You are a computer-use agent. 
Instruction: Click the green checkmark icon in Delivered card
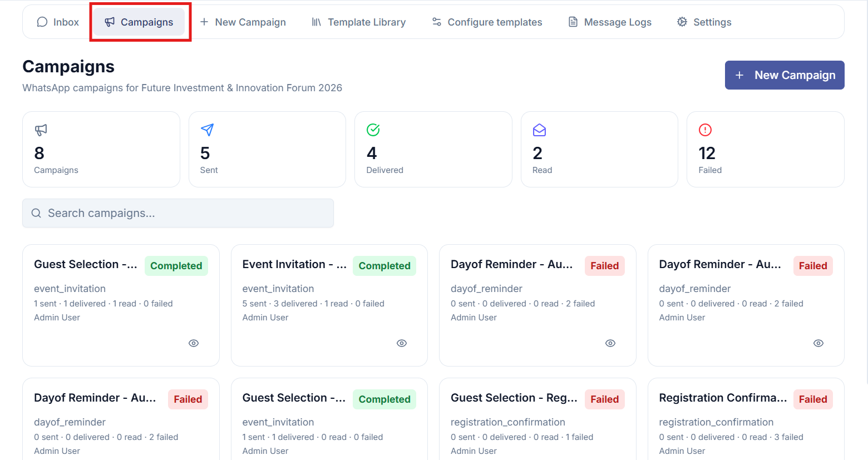[x=373, y=130]
